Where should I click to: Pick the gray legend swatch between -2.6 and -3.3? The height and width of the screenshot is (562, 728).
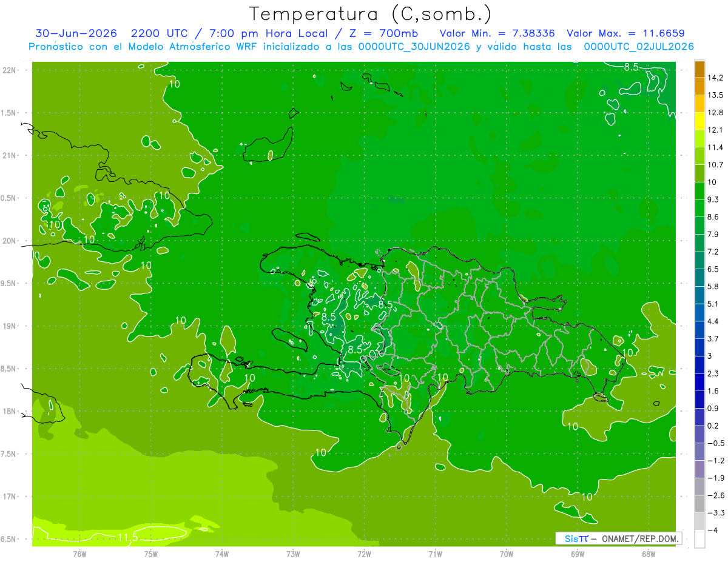coord(699,504)
